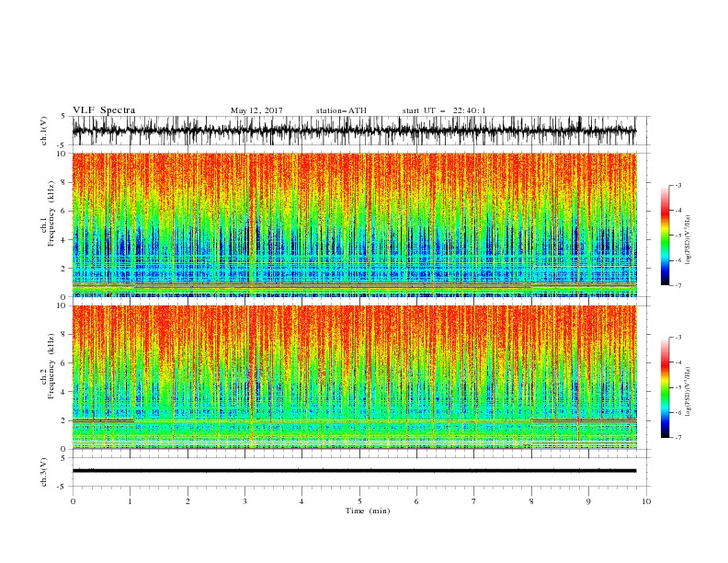Screen dimensions: 728x563
Task: Click the time axis tick label "6"
Action: [x=416, y=501]
